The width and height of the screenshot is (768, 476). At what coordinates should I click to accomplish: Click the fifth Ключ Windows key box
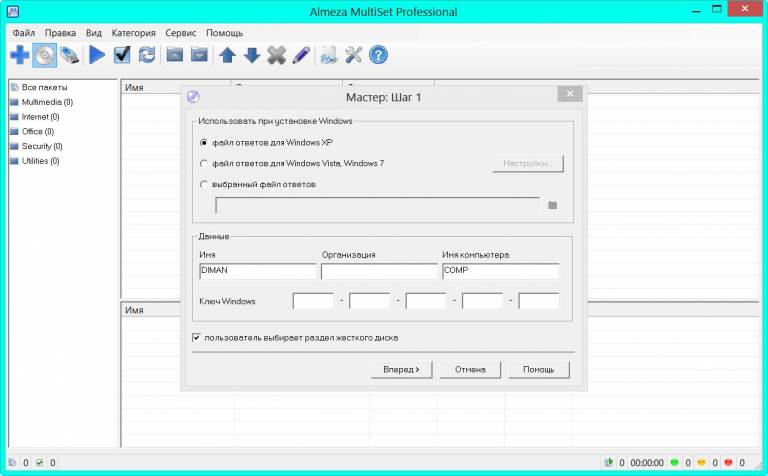(x=538, y=301)
